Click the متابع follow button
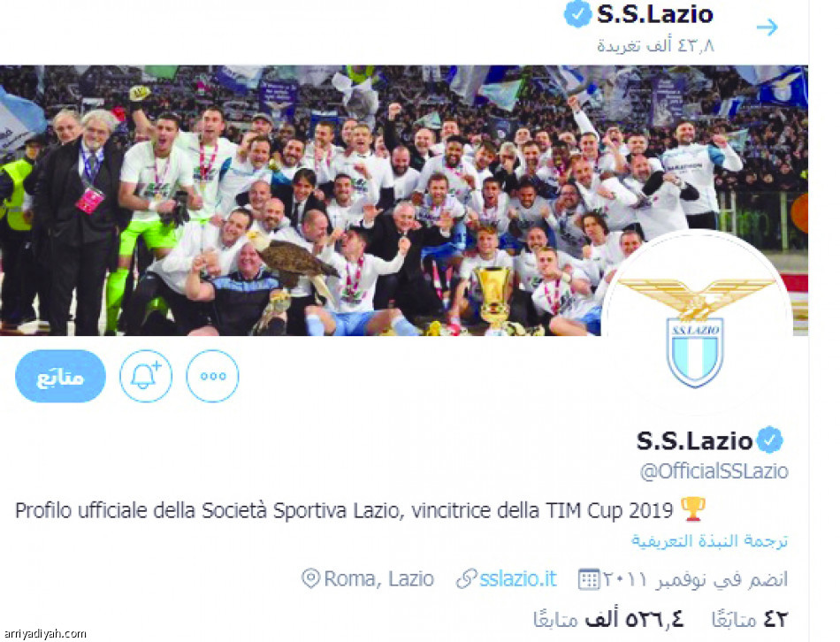 [x=60, y=376]
